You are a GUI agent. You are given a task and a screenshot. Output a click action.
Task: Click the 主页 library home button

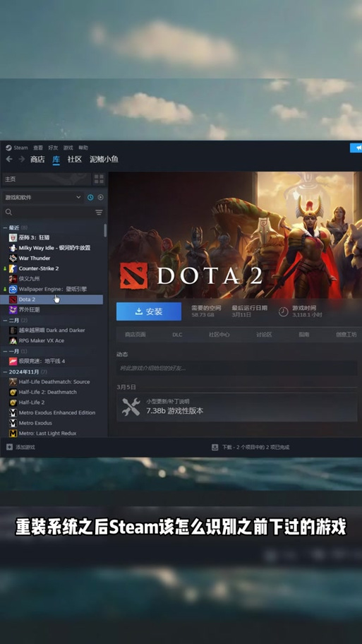(47, 179)
